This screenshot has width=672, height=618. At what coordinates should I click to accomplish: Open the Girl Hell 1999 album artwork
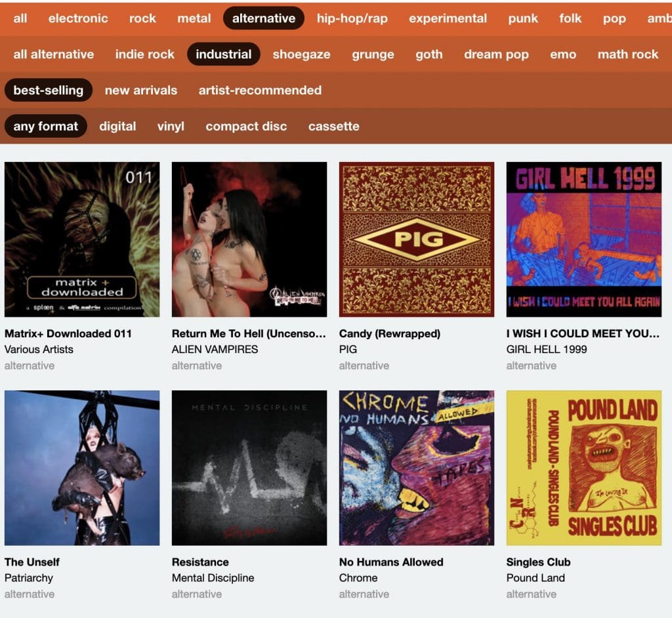pyautogui.click(x=583, y=239)
